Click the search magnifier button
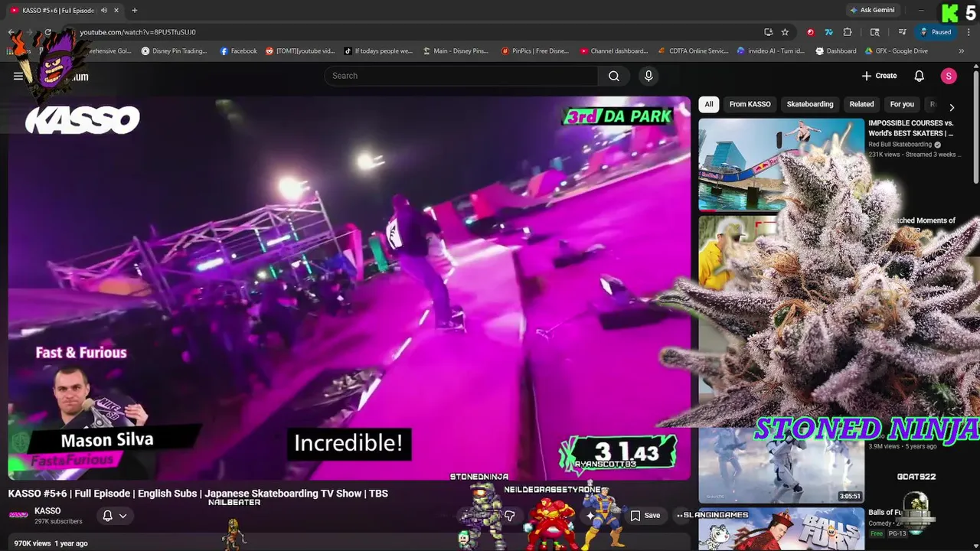980x551 pixels. pos(614,76)
